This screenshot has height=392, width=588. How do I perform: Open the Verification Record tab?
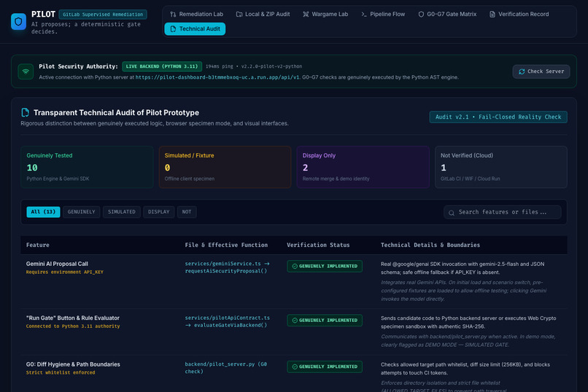point(519,15)
